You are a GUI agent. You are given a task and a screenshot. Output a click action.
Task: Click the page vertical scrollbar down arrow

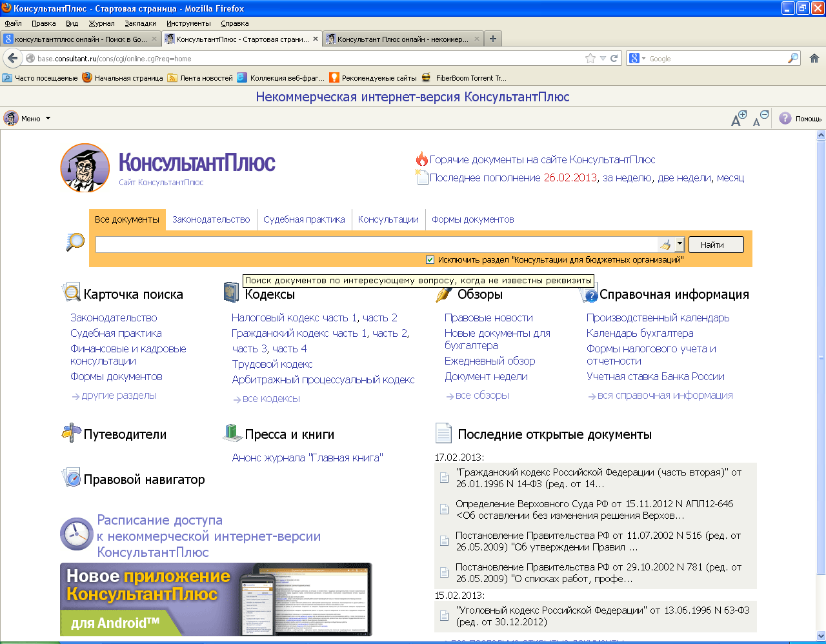(x=821, y=637)
